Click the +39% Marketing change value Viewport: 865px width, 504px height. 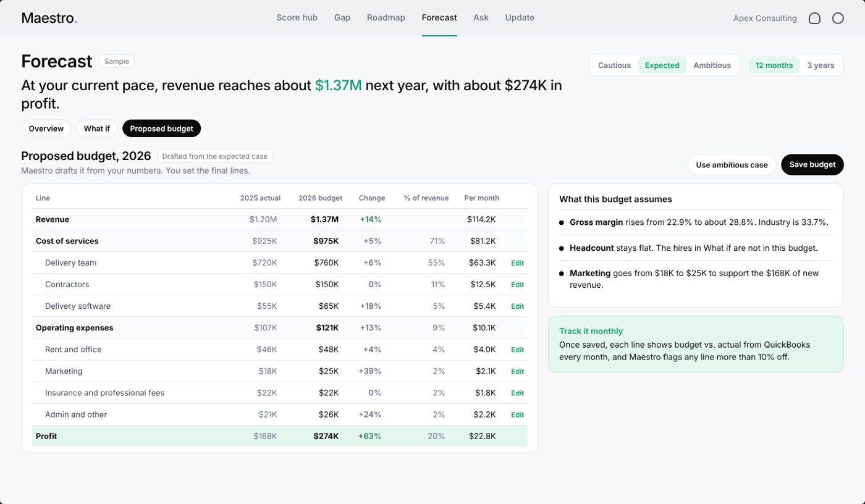(x=370, y=371)
